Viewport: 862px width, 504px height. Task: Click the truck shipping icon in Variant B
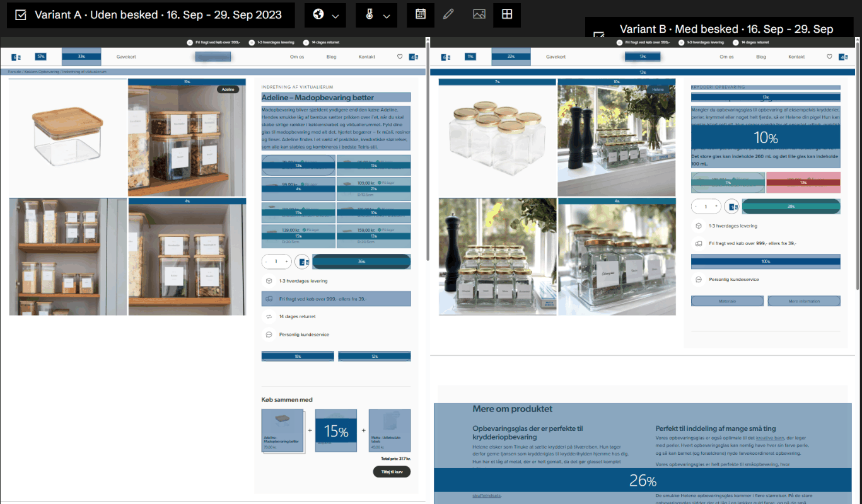(x=699, y=243)
